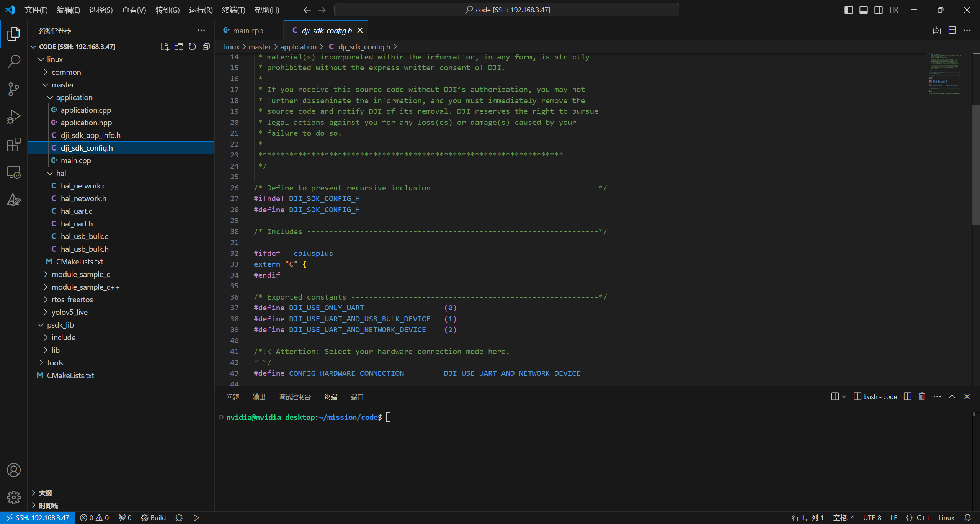Go forward in navigation history
Screen dimensions: 980x524
click(x=322, y=10)
